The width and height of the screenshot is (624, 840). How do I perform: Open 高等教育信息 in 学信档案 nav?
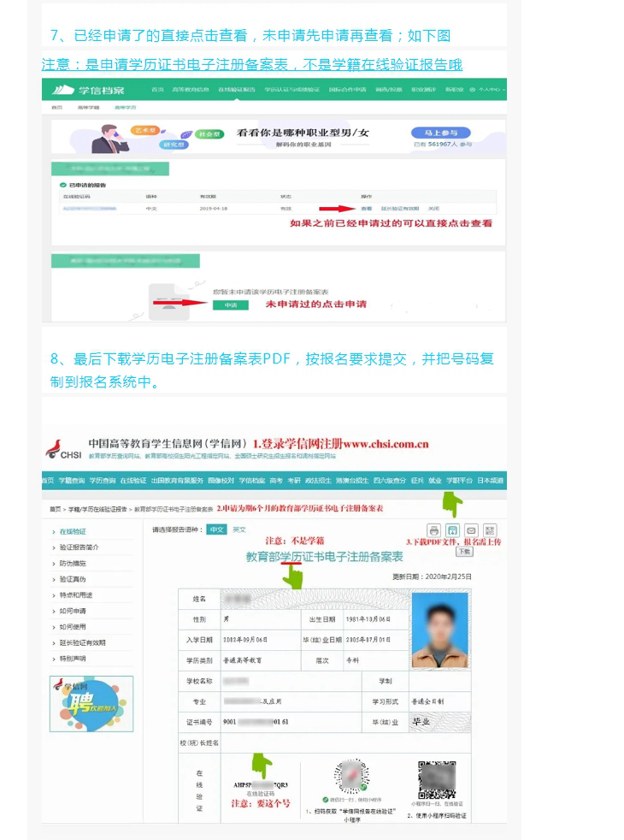point(191,90)
